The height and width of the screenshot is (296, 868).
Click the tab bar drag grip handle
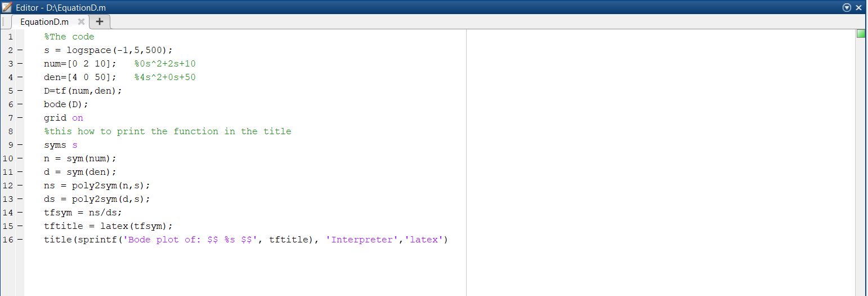coord(4,22)
